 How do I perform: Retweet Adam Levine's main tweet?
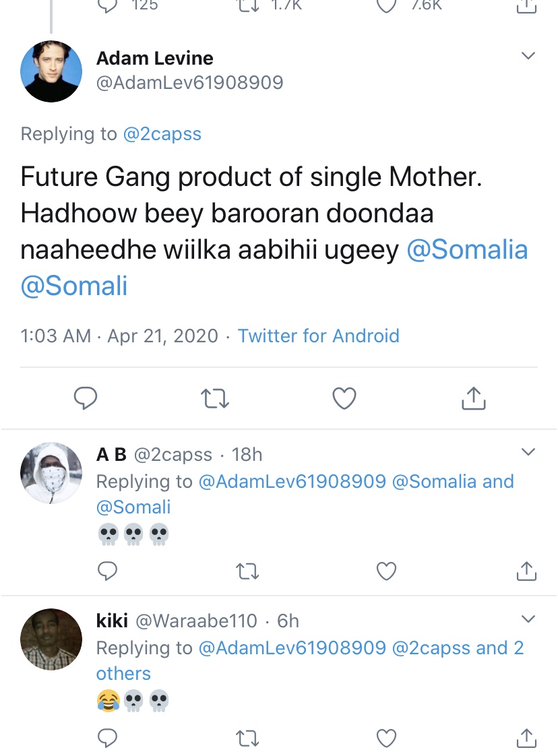(x=216, y=399)
